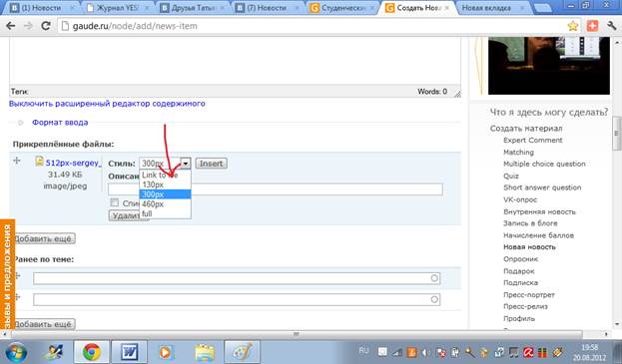The image size is (622, 364).
Task: Expand the 'Формат ввода' section
Action: tap(60, 123)
